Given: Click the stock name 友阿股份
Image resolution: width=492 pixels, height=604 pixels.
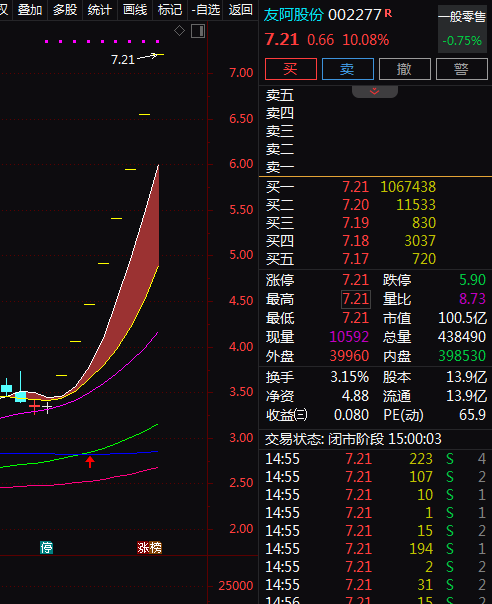Looking at the screenshot, I should click(294, 15).
